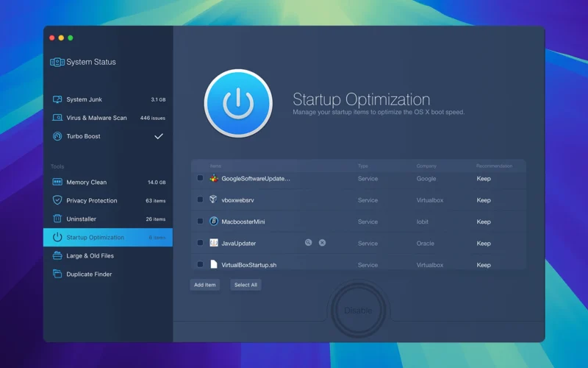Click the GoogleSoftwareUpdate app icon

214,178
